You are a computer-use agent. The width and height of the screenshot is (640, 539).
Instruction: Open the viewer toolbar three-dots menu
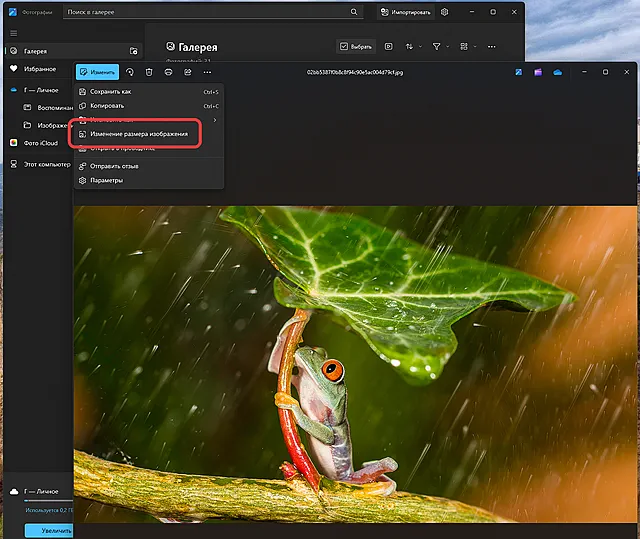click(207, 72)
